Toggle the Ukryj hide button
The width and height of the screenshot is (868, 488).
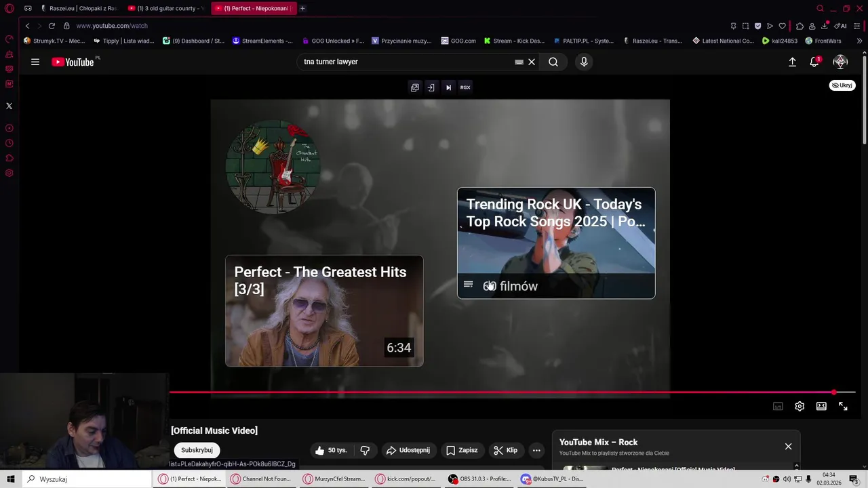point(842,85)
